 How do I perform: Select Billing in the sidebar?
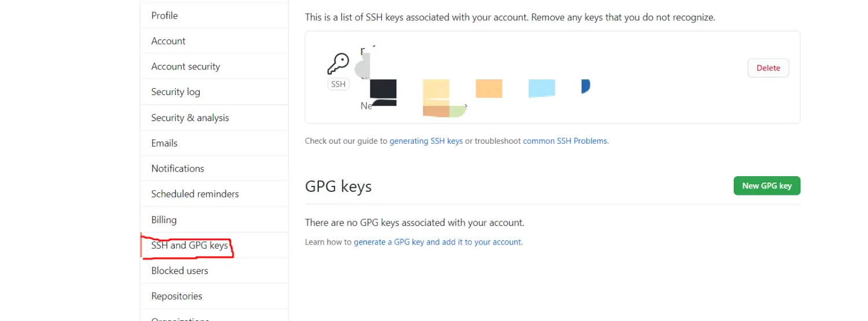(164, 220)
